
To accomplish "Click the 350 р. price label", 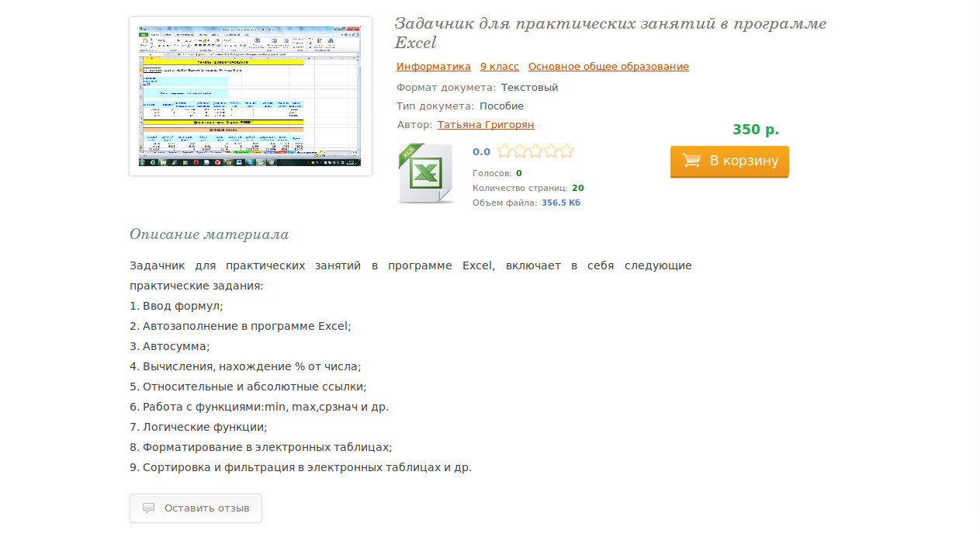I will pos(756,130).
